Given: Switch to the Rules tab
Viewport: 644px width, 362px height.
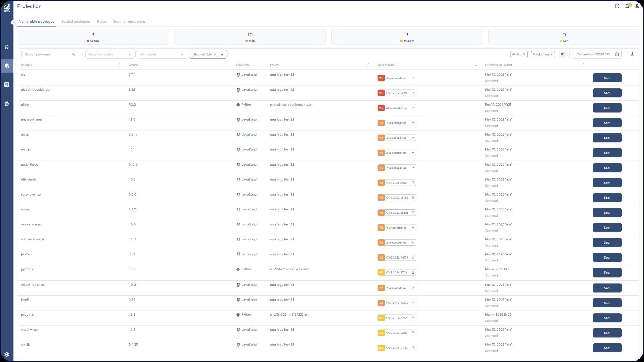Looking at the screenshot, I should [x=101, y=22].
